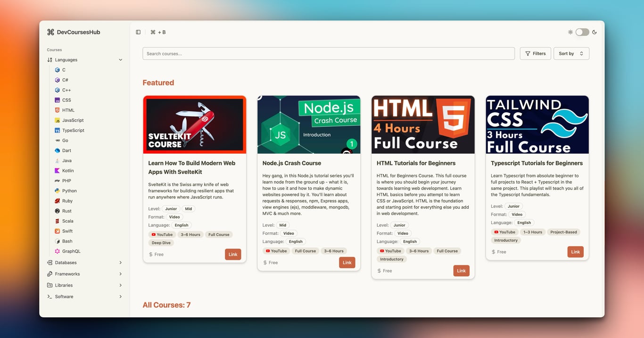The image size is (644, 338).
Task: Click the HTML Tutorials for Beginners title
Action: (x=416, y=163)
